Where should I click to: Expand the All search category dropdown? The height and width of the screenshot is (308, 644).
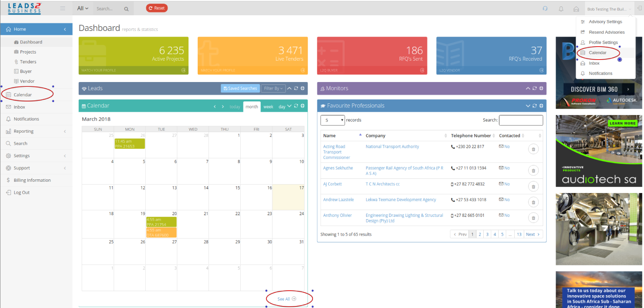click(x=83, y=8)
